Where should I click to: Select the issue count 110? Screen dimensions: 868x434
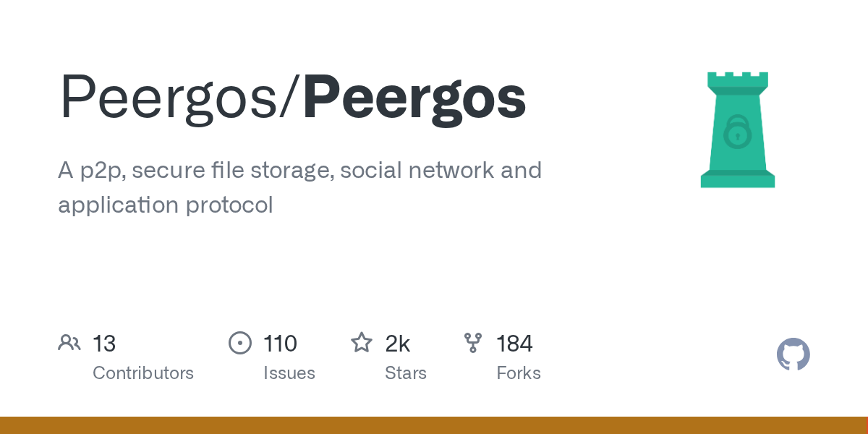tap(280, 344)
